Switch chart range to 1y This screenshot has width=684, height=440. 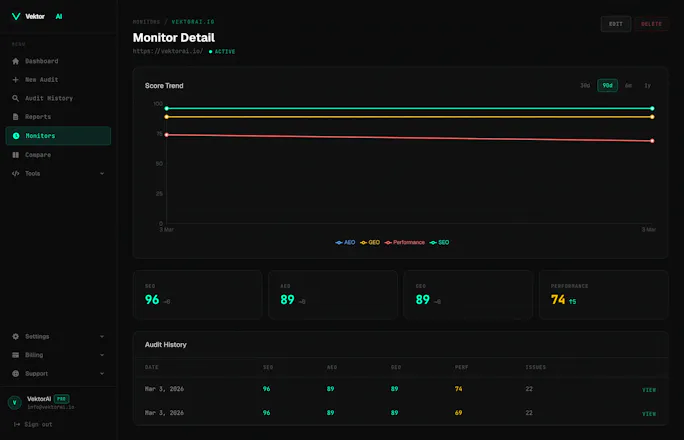coord(647,85)
